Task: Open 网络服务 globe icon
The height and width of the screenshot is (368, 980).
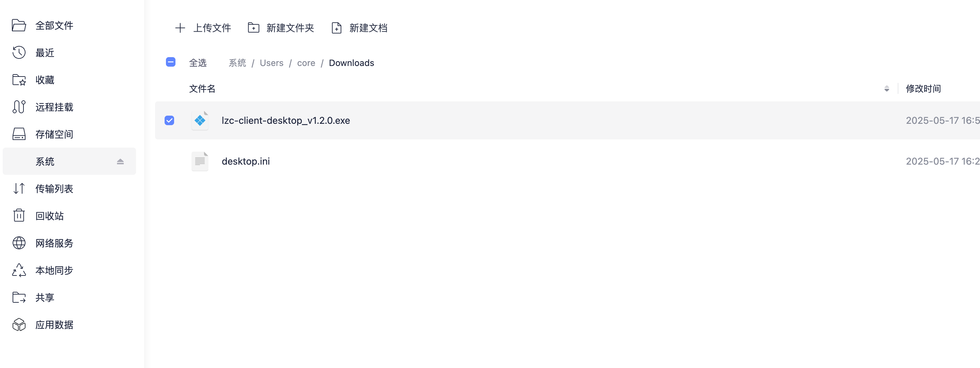Action: (x=19, y=243)
